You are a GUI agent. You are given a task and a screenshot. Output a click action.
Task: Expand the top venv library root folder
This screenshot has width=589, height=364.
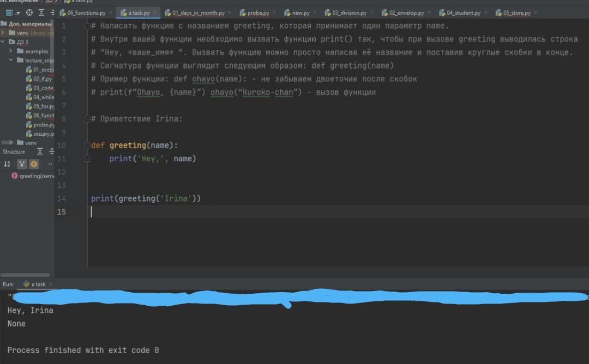pyautogui.click(x=3, y=33)
